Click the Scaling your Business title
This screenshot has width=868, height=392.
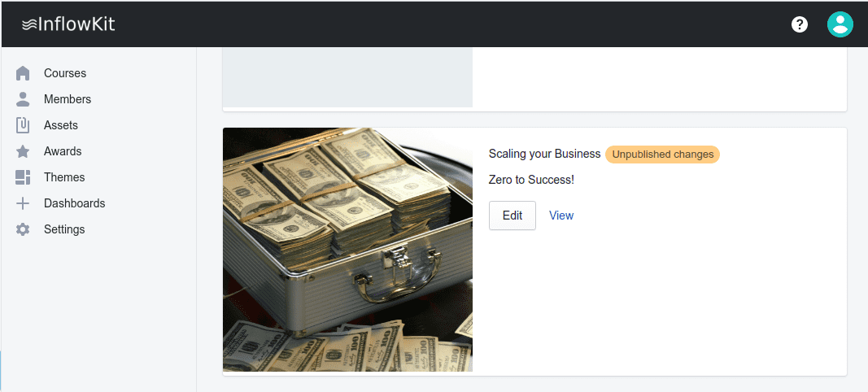(x=545, y=154)
